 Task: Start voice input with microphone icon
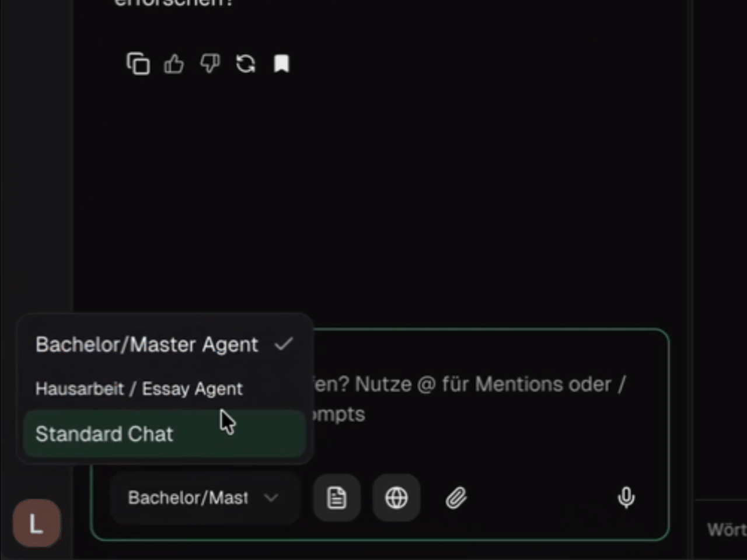(x=626, y=498)
